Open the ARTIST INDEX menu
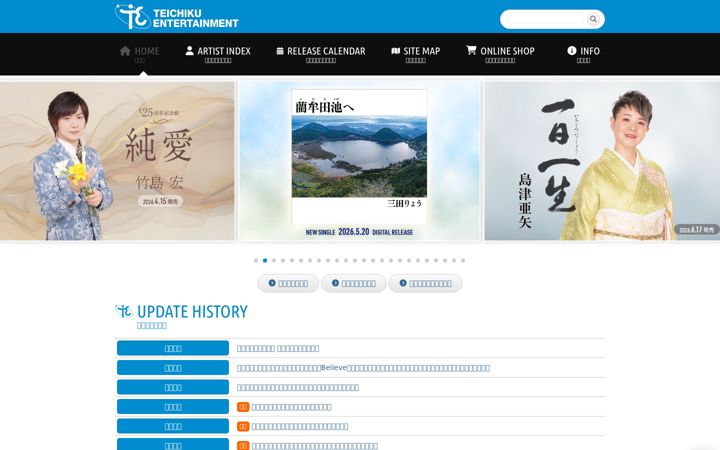 point(218,54)
